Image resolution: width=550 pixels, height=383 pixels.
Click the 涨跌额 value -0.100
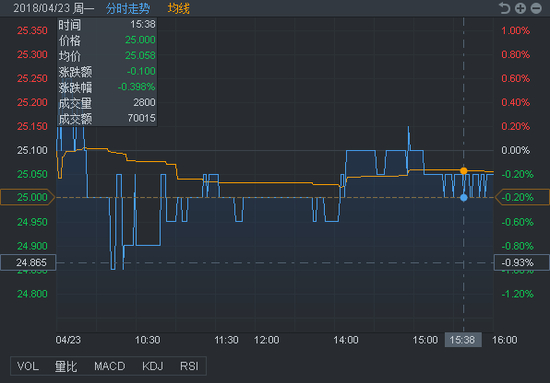(141, 71)
